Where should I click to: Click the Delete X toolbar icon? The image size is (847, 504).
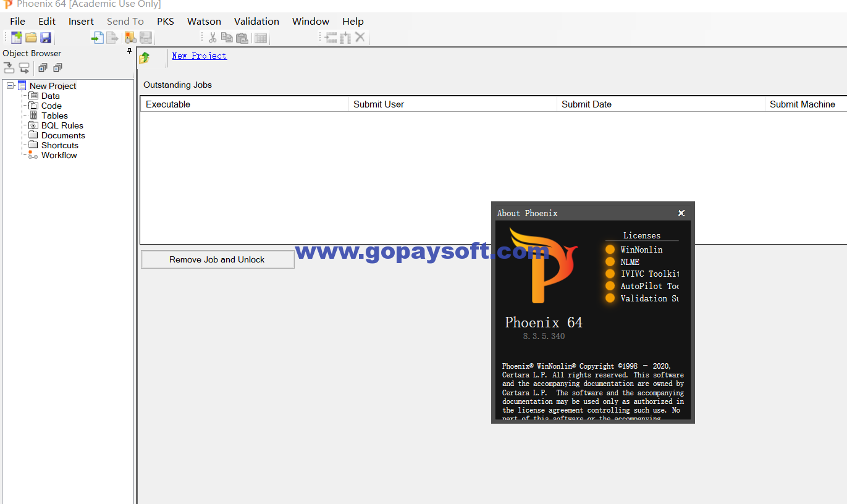point(360,38)
